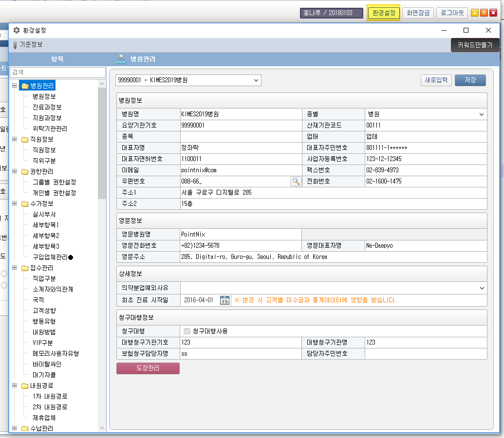
Task: Click the 도장관리 button
Action: point(148,368)
